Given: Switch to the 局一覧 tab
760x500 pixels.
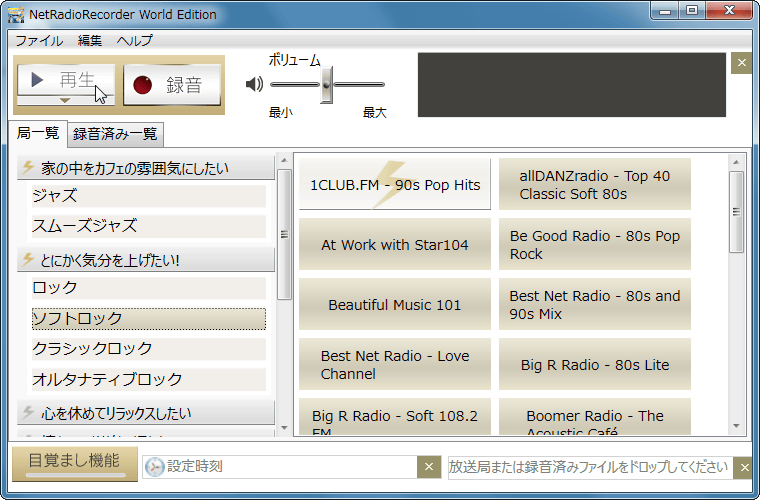Looking at the screenshot, I should point(38,133).
